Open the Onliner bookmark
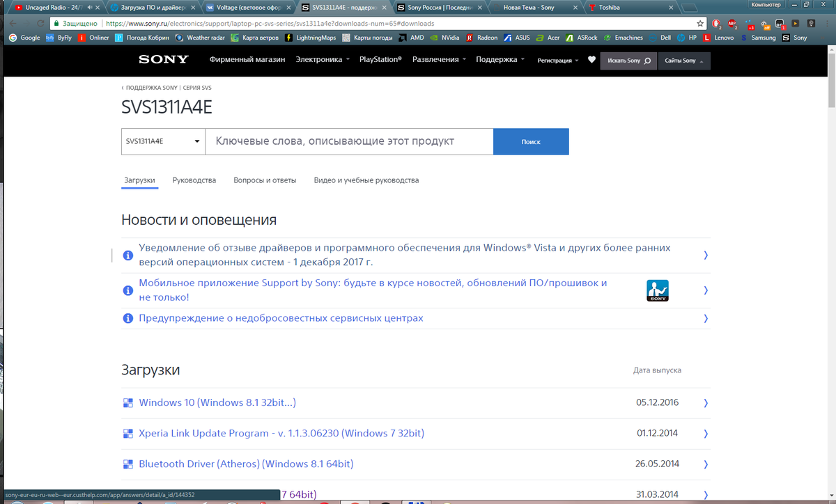The image size is (836, 504). coord(94,38)
